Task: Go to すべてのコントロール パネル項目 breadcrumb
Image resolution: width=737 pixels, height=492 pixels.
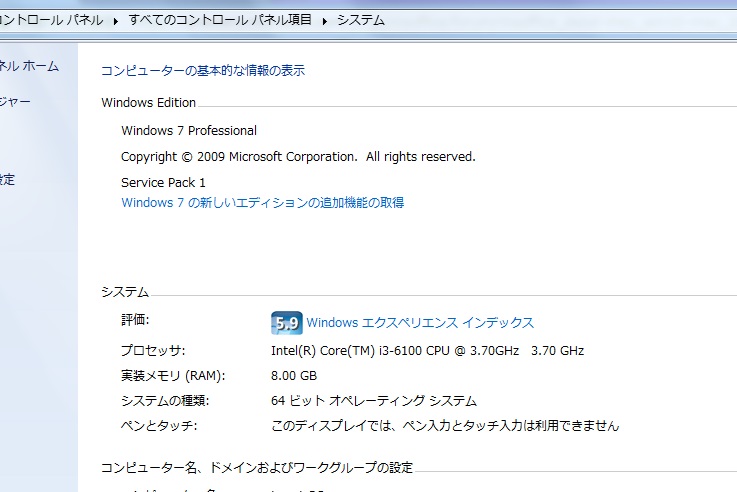Action: click(220, 20)
